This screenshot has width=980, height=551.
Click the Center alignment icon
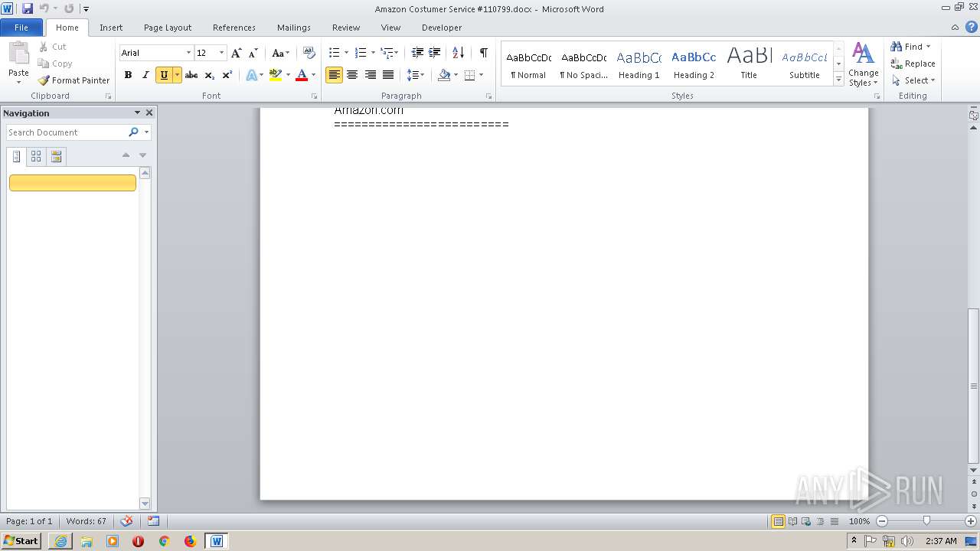point(352,75)
